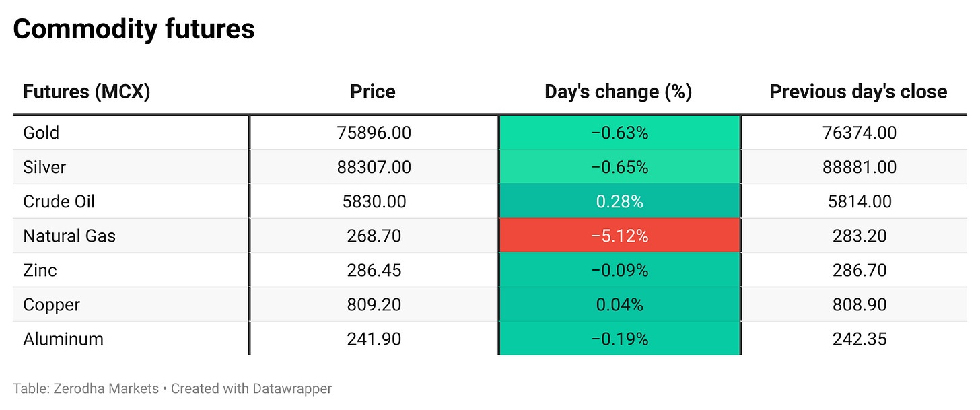Click the Gold price 75896.00
The height and width of the screenshot is (410, 980).
coord(374,133)
